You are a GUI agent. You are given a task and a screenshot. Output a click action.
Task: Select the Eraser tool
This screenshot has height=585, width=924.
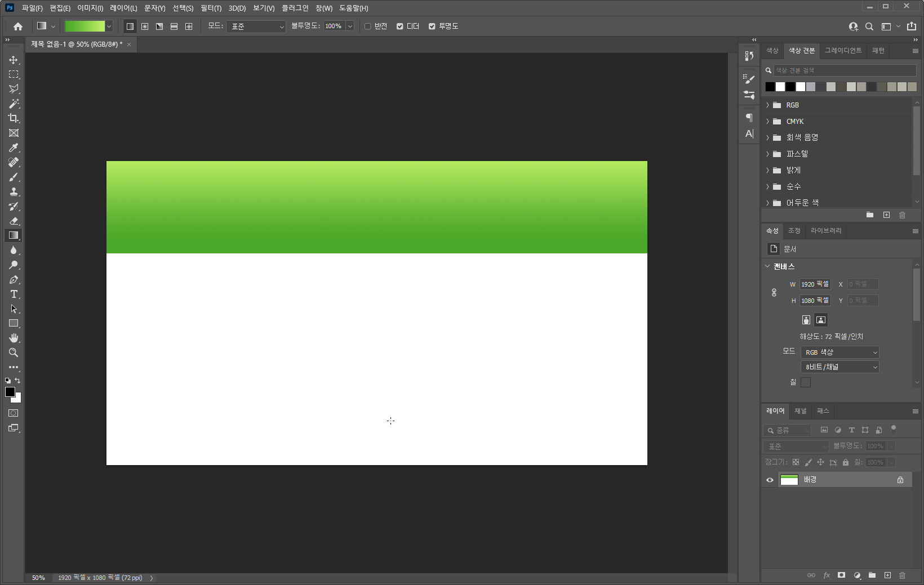[x=14, y=221]
